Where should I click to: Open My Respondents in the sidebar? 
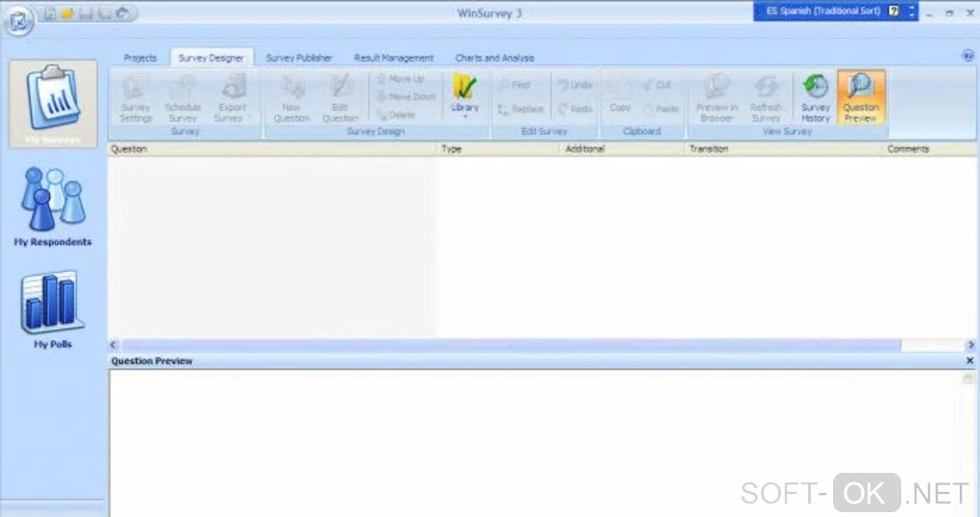pos(53,207)
